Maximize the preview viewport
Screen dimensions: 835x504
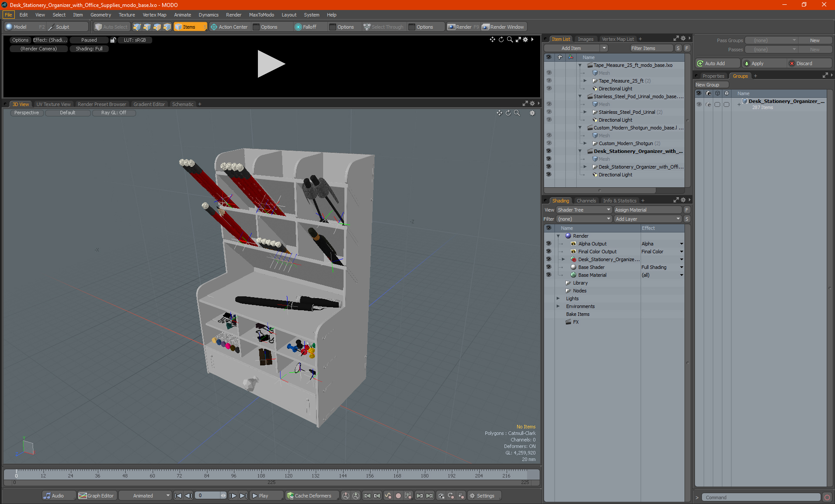tap(518, 40)
